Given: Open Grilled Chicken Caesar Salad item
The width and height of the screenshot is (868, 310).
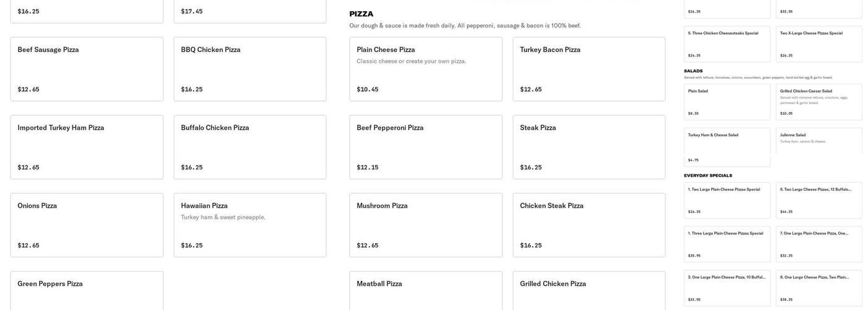Looking at the screenshot, I should click(x=818, y=102).
